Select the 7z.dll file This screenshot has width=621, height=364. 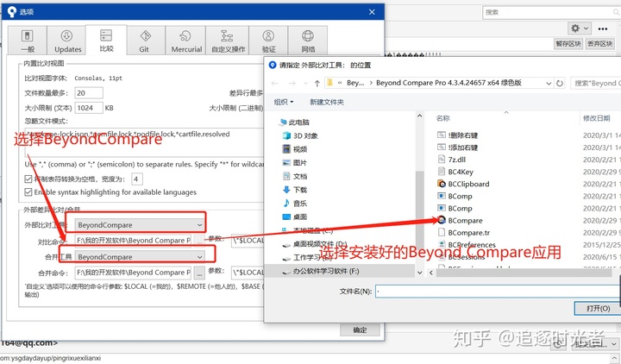coord(452,160)
